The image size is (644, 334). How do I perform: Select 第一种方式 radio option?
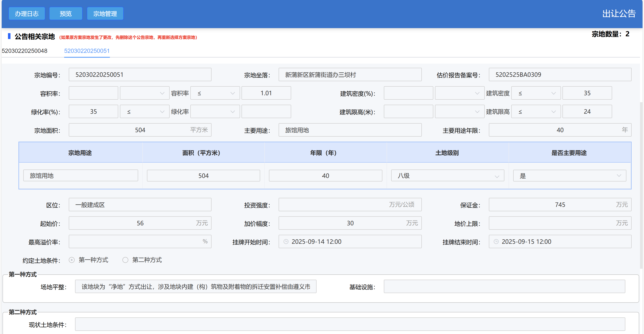[x=72, y=260]
